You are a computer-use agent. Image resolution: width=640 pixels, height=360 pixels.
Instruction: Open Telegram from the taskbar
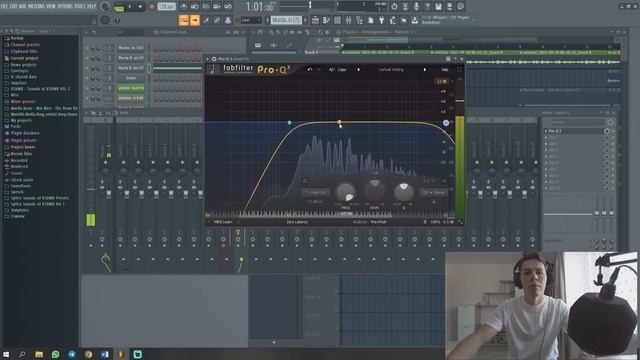72,354
